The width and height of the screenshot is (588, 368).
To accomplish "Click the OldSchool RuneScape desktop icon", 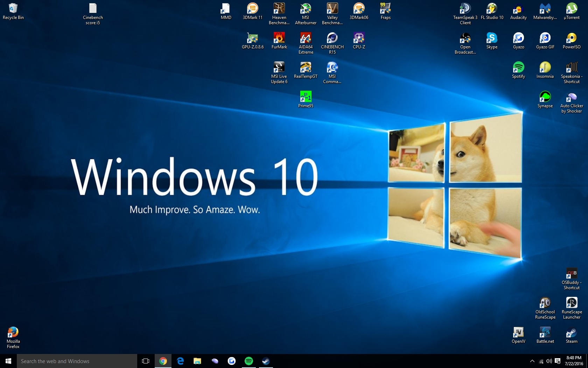I will (545, 308).
